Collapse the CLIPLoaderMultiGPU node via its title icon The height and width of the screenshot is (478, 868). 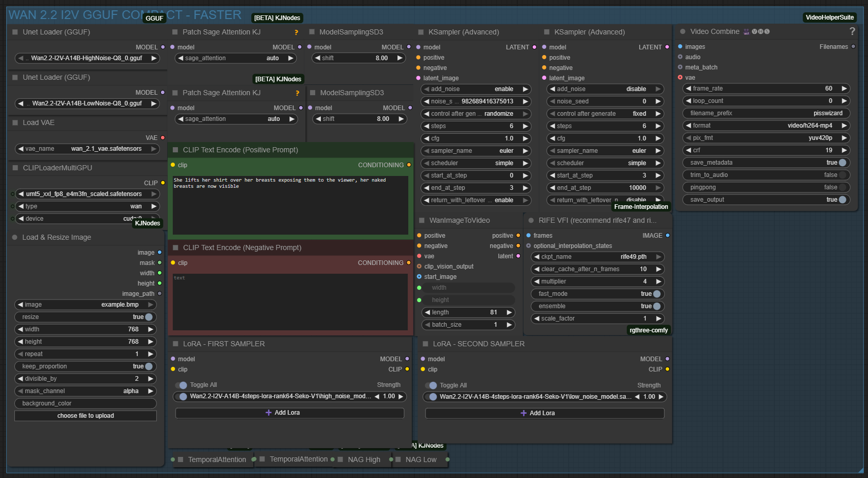point(15,168)
